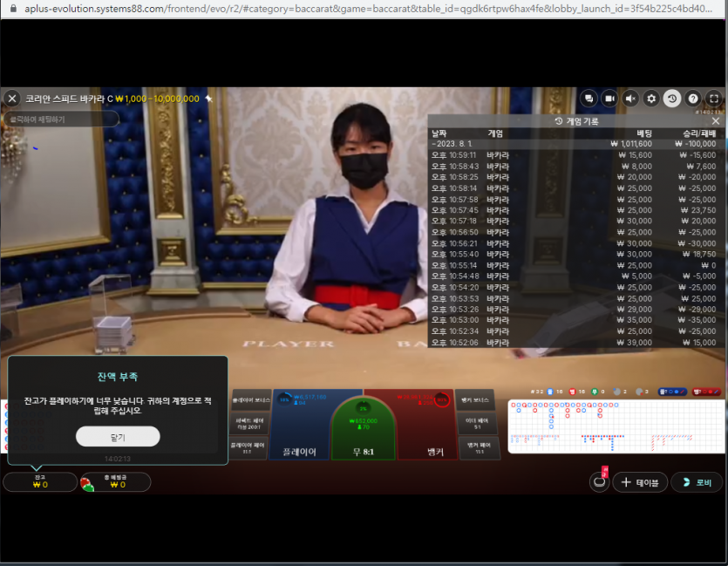Open the chat bubbles icon in top toolbar
This screenshot has height=566, width=728.
coord(589,99)
